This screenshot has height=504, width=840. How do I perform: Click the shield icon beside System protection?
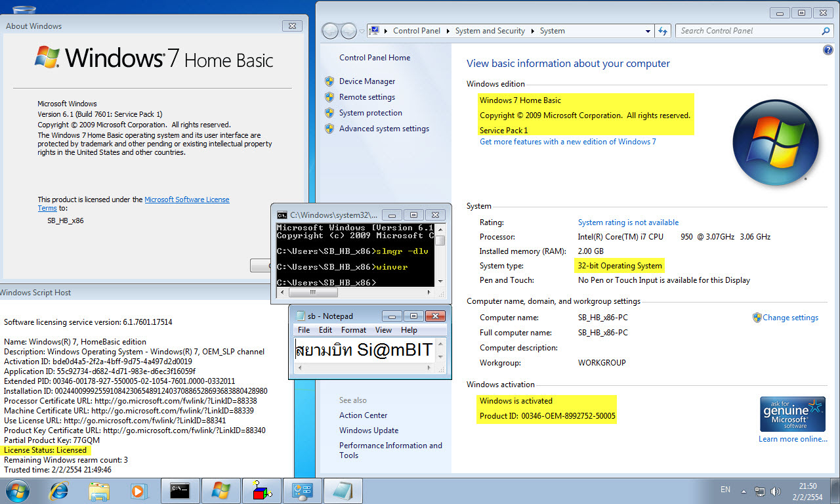point(329,113)
